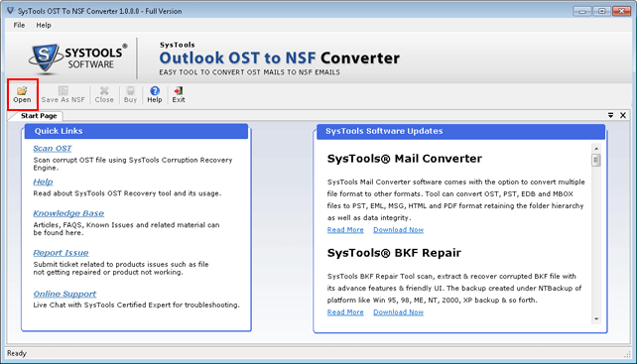This screenshot has height=364, width=637.
Task: Open the File menu
Action: (x=19, y=25)
